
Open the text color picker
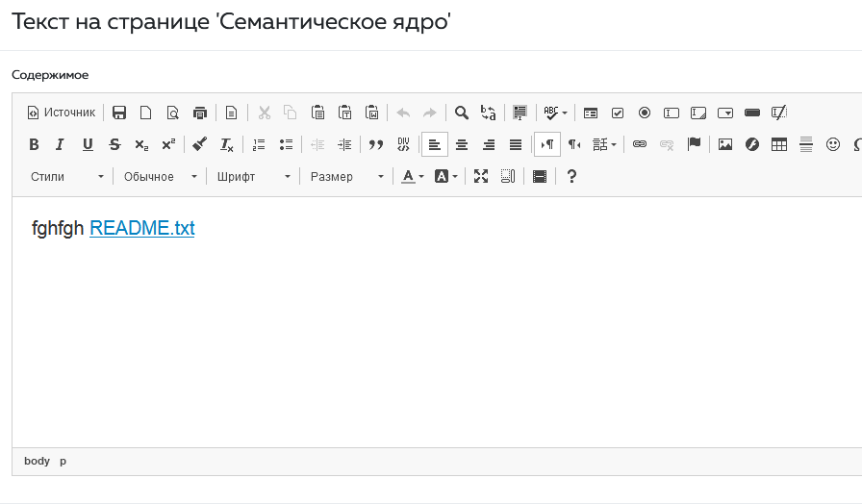(413, 176)
